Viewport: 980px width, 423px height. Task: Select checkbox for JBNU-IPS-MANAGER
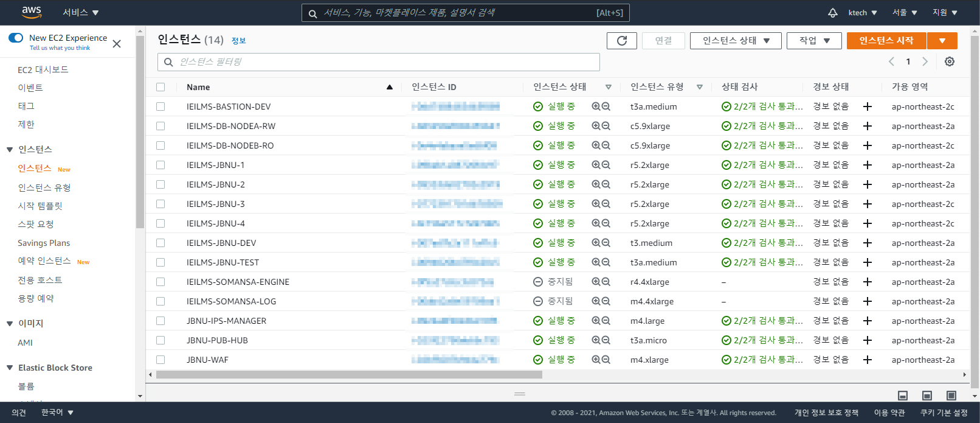[x=160, y=321]
